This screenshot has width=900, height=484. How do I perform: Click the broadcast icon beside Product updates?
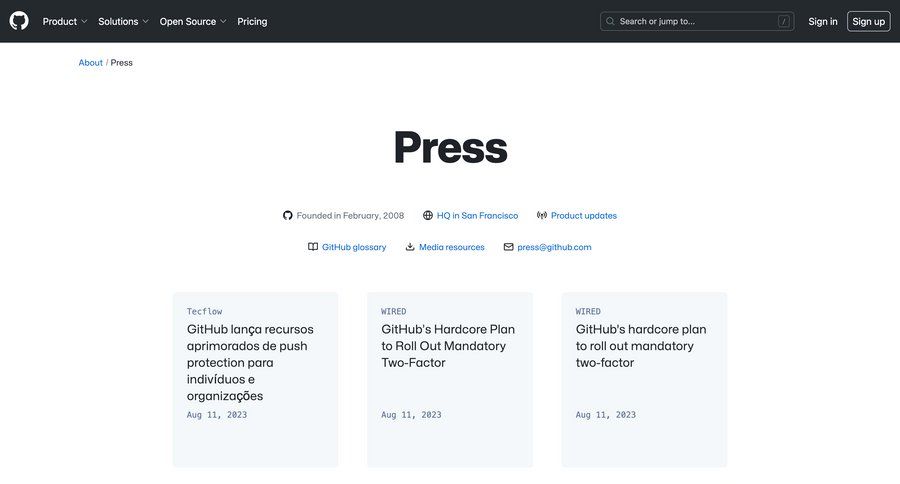coord(542,215)
